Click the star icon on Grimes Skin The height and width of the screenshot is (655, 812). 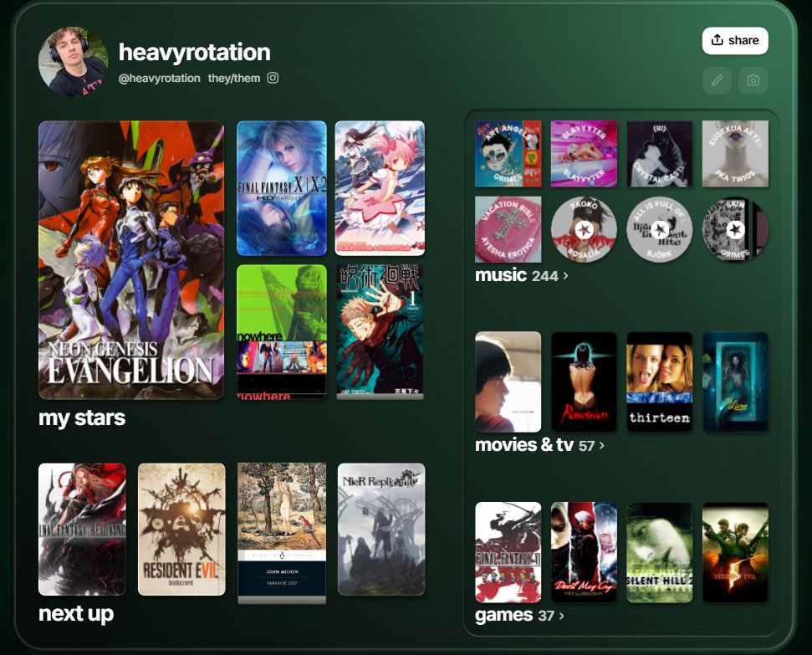(x=735, y=229)
